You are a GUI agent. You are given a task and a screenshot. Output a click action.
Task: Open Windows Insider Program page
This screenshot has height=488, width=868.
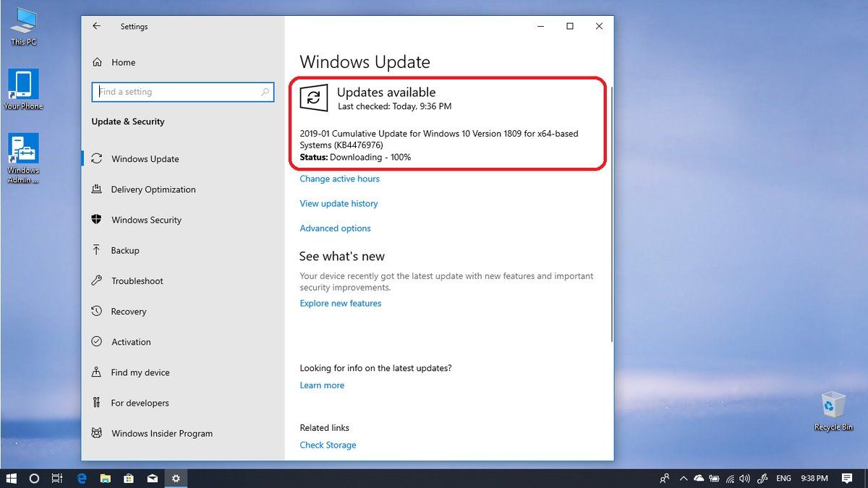(161, 434)
